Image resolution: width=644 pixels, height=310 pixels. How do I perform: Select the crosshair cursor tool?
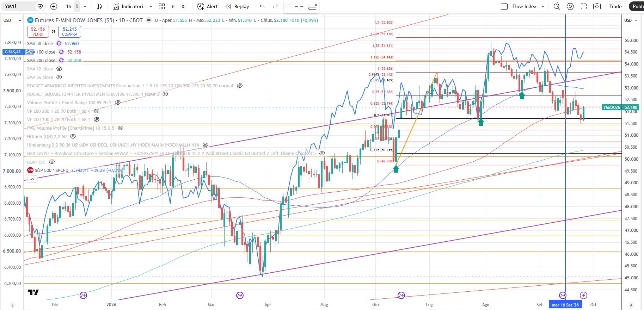click(x=299, y=6)
